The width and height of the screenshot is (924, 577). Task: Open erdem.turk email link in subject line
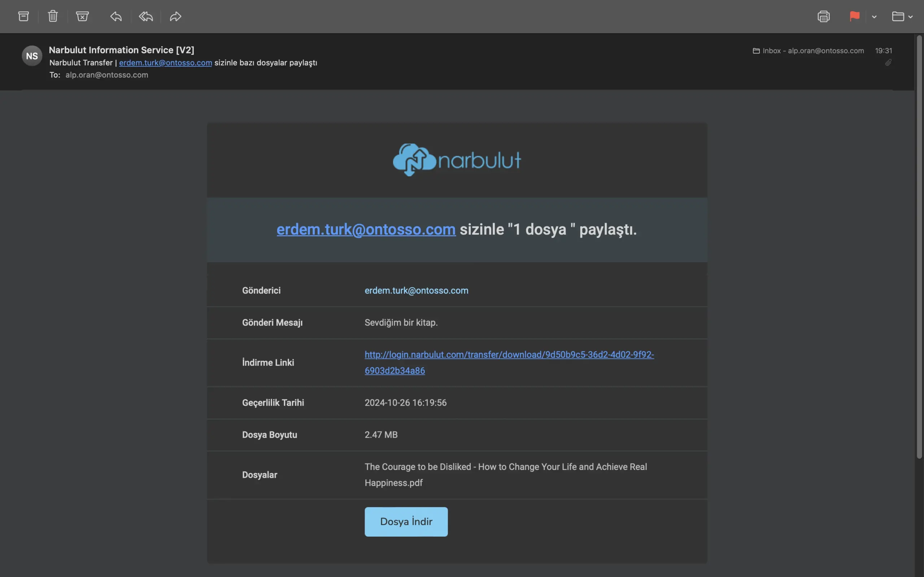click(165, 63)
